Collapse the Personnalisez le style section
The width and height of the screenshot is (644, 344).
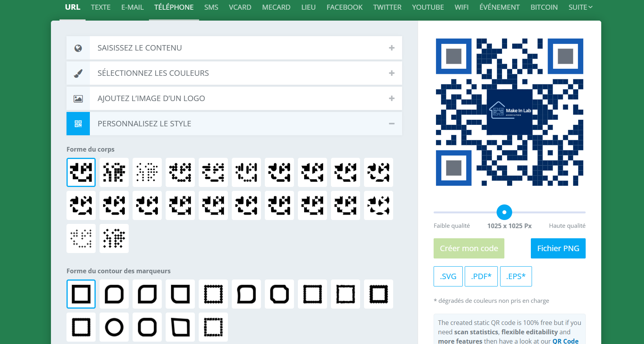392,124
